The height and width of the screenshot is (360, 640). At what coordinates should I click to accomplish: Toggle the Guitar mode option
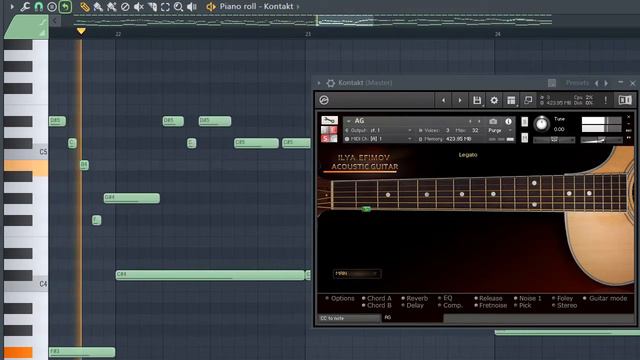[605, 298]
